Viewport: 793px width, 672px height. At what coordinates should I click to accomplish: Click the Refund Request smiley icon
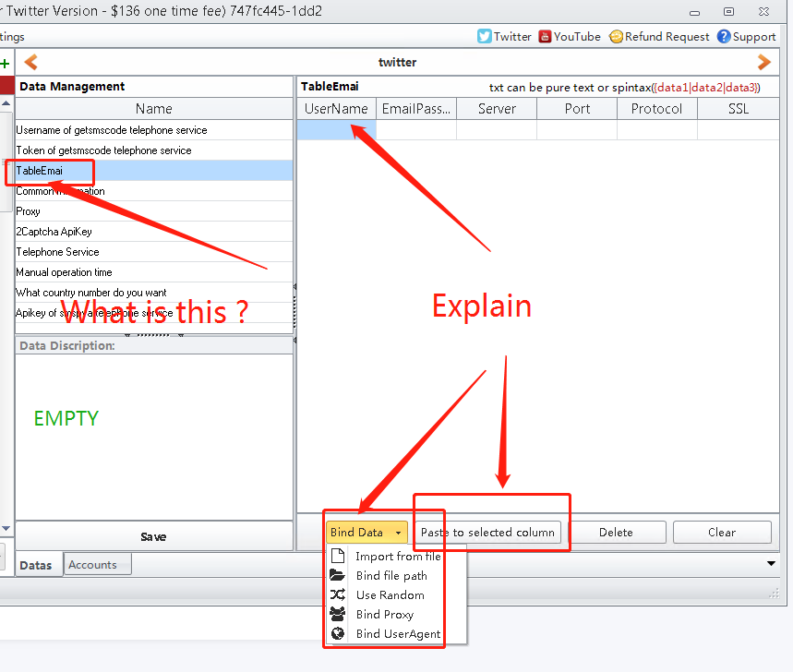tap(616, 37)
